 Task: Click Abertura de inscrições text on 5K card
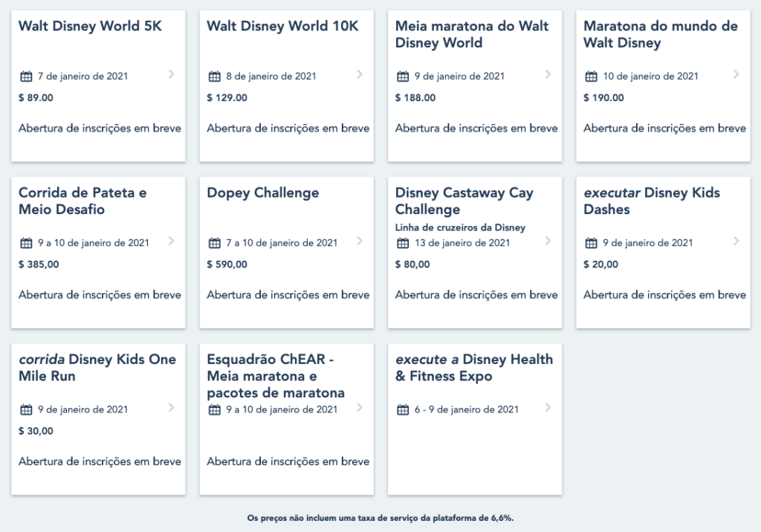100,128
